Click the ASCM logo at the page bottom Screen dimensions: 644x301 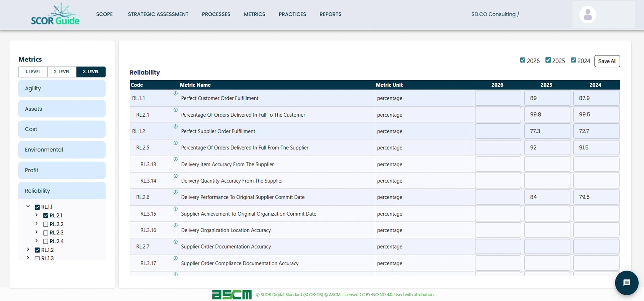tap(232, 294)
